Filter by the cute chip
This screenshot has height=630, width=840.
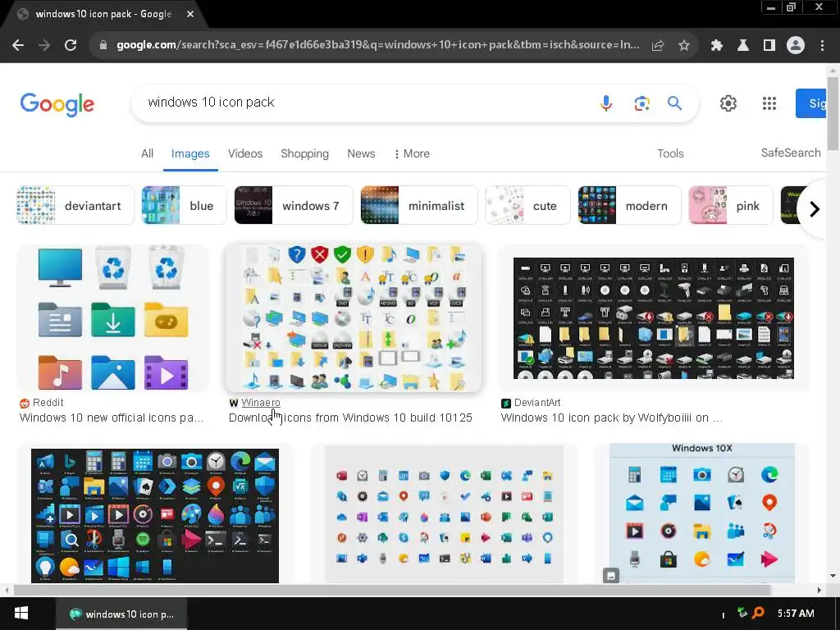527,205
